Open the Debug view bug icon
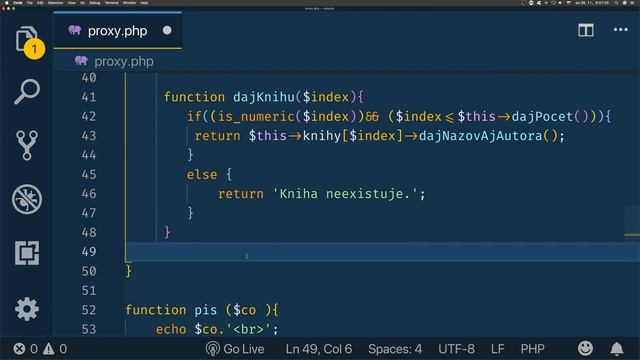The height and width of the screenshot is (360, 640). coord(27,200)
